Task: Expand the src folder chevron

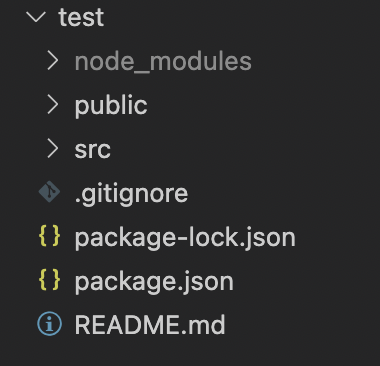Action: [x=53, y=148]
